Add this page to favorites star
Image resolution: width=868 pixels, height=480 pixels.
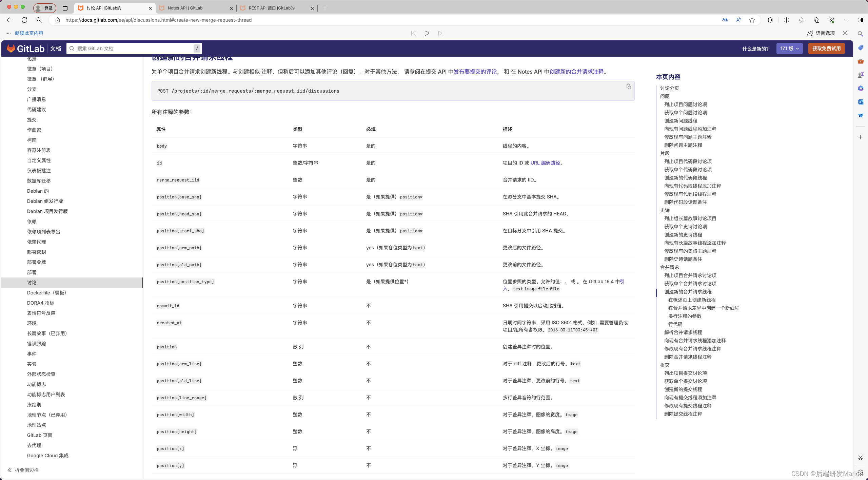coord(752,20)
